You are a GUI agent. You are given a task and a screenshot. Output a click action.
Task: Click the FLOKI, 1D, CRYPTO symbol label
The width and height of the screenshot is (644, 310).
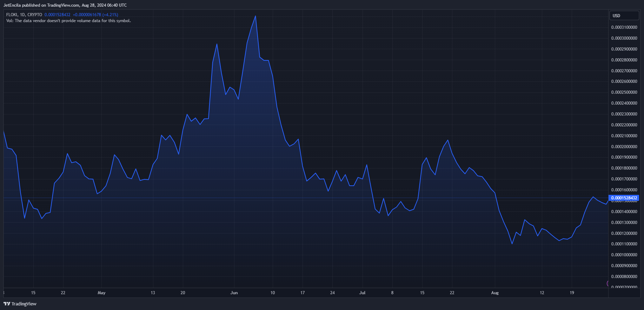point(24,15)
